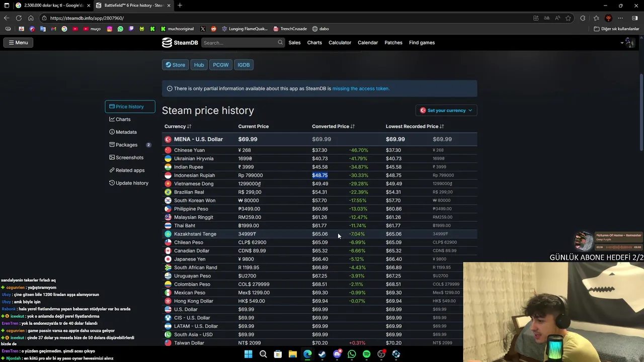Screen dimensions: 644x362
Task: Open the IGDB link button
Action: coord(244,65)
